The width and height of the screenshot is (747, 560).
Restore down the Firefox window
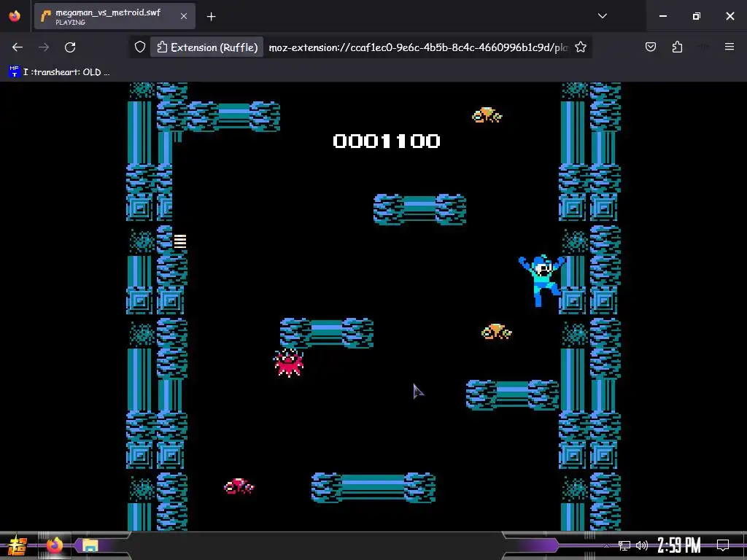697,16
